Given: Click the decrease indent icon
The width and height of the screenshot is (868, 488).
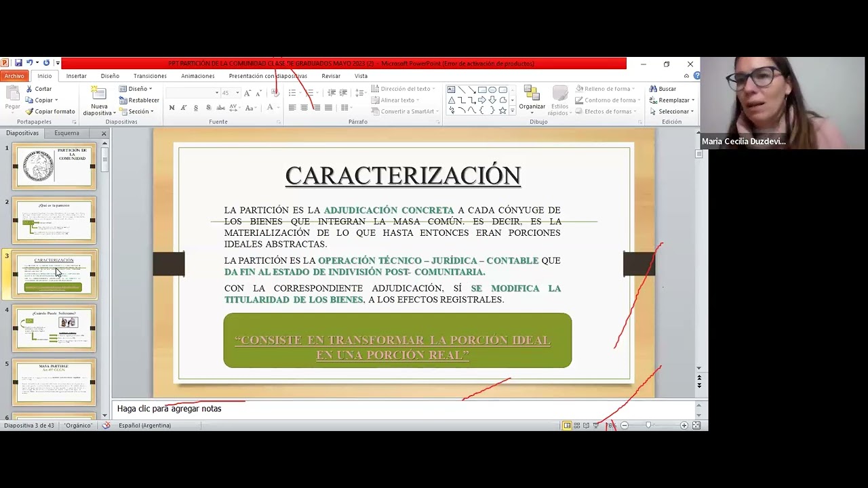Looking at the screenshot, I should coord(332,92).
